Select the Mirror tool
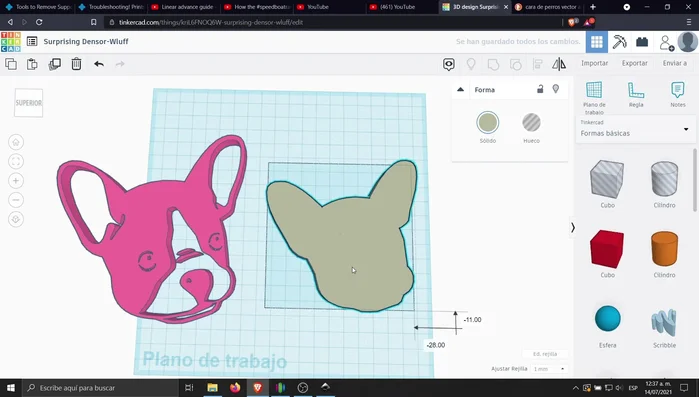The height and width of the screenshot is (397, 699). [x=559, y=64]
